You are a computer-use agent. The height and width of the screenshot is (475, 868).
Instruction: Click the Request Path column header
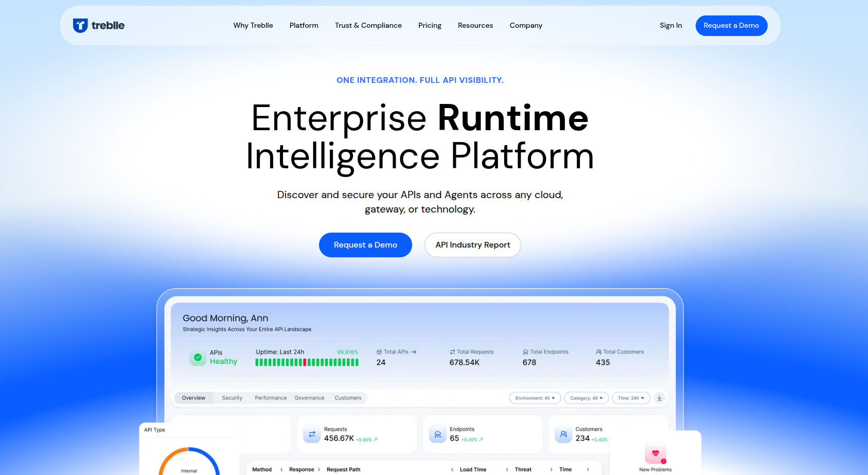343,469
